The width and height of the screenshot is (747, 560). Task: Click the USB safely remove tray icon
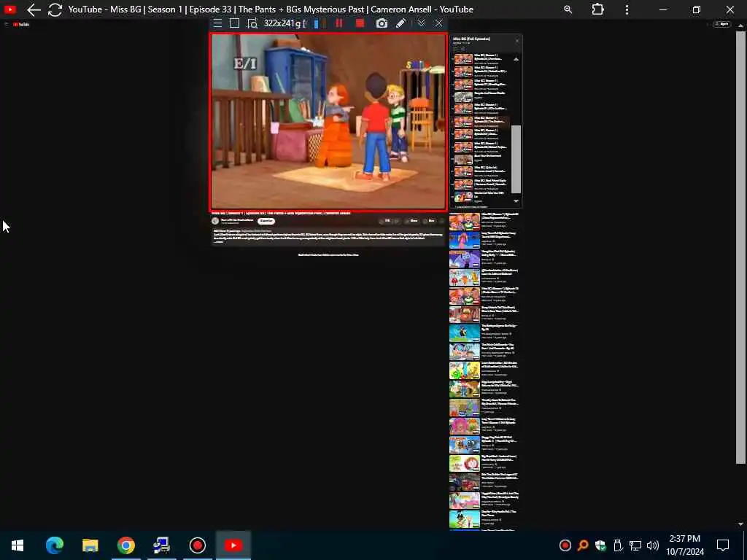click(x=617, y=545)
